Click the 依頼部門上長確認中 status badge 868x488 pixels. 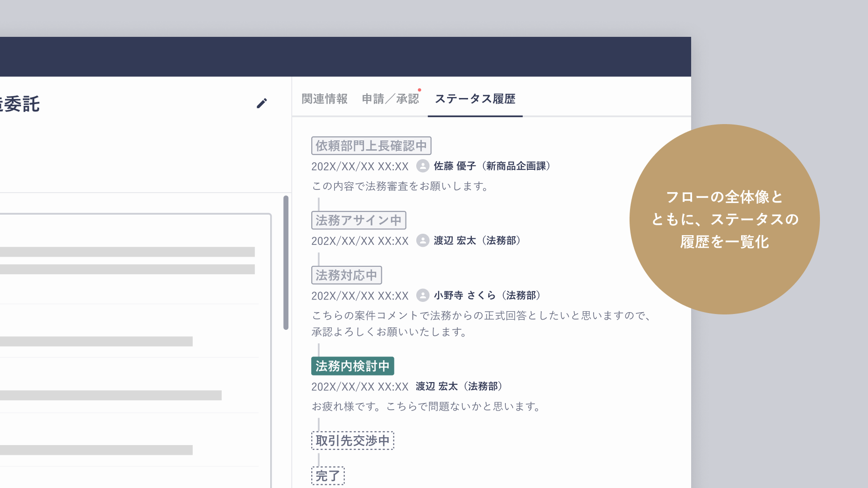click(x=371, y=146)
